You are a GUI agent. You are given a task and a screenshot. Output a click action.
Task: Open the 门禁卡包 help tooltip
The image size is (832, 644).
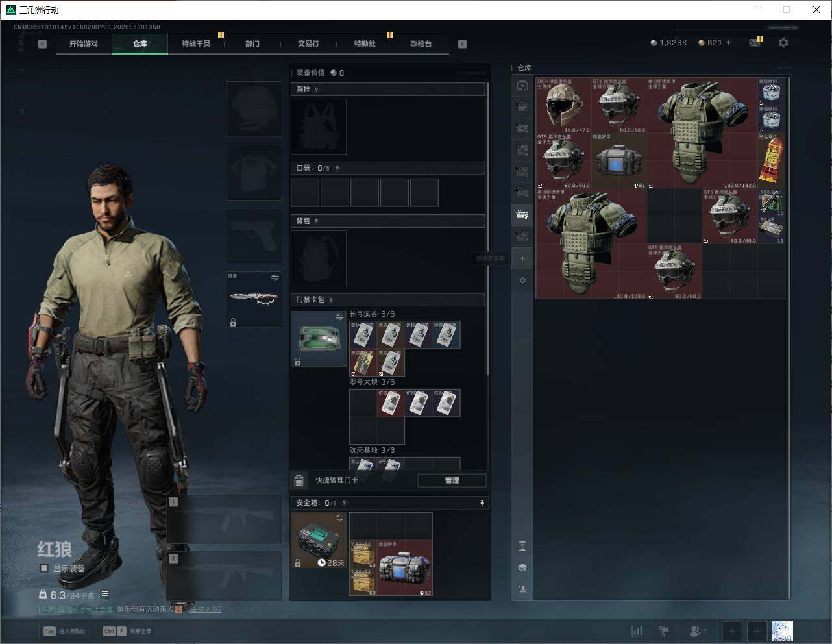point(330,300)
